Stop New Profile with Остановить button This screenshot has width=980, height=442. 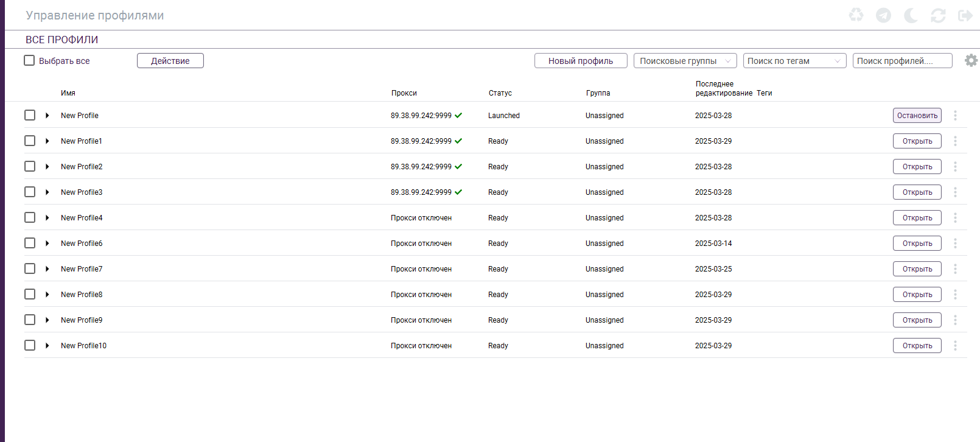(917, 116)
